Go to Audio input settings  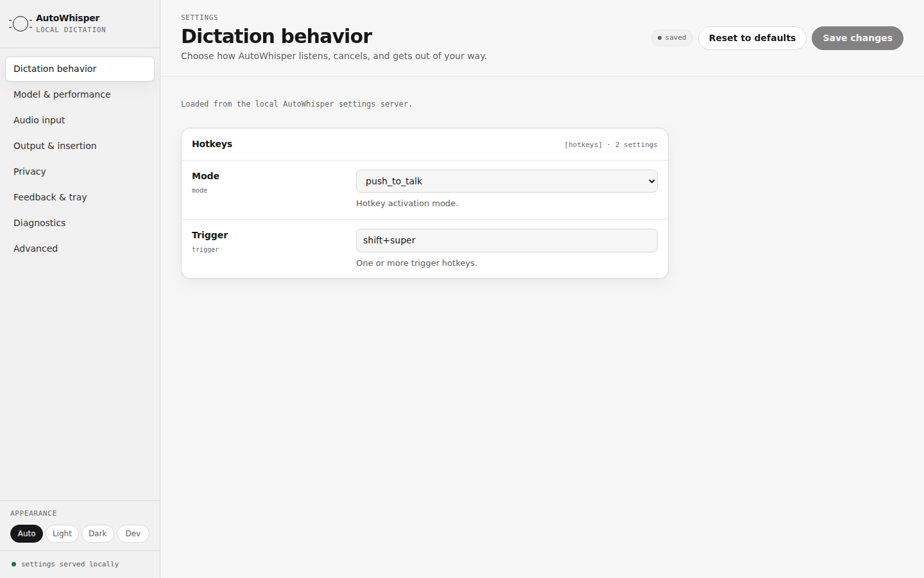[80, 120]
